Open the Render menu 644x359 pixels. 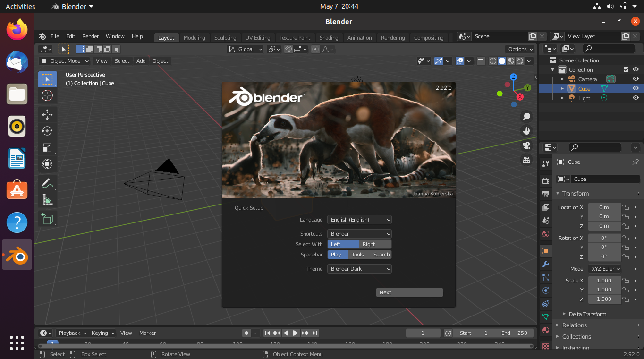click(90, 36)
